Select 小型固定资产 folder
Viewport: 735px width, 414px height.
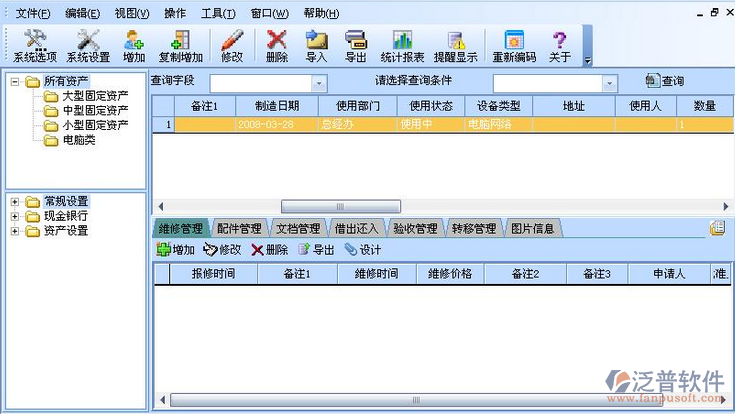pos(95,125)
